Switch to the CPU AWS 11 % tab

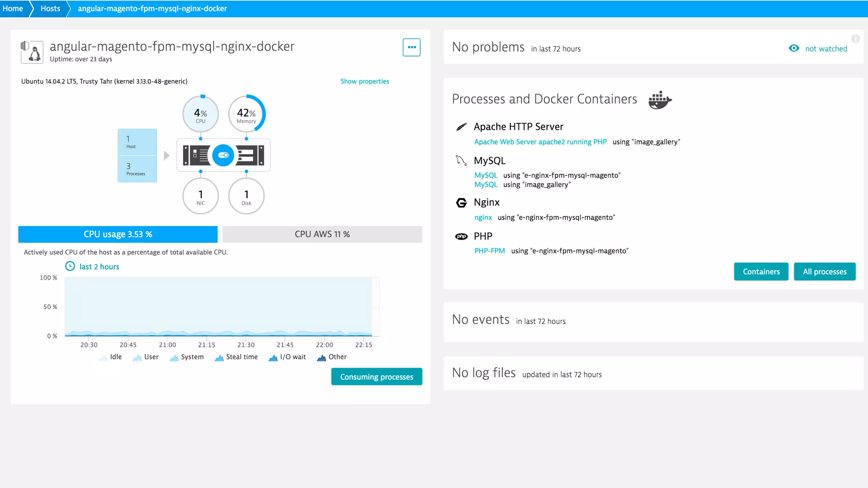point(322,234)
